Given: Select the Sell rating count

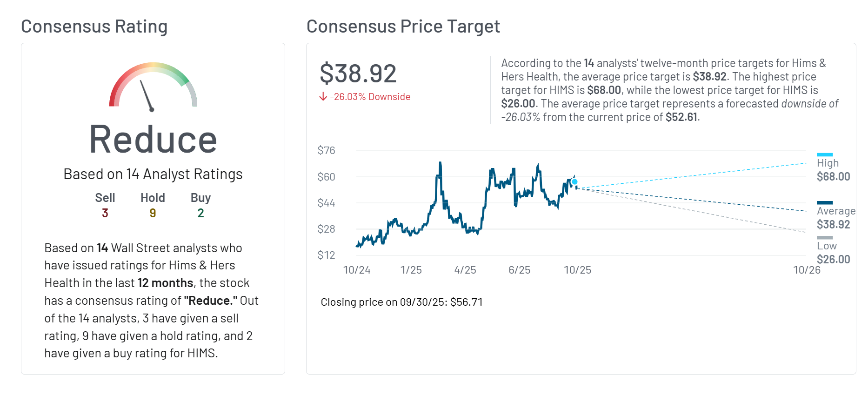Looking at the screenshot, I should (105, 213).
